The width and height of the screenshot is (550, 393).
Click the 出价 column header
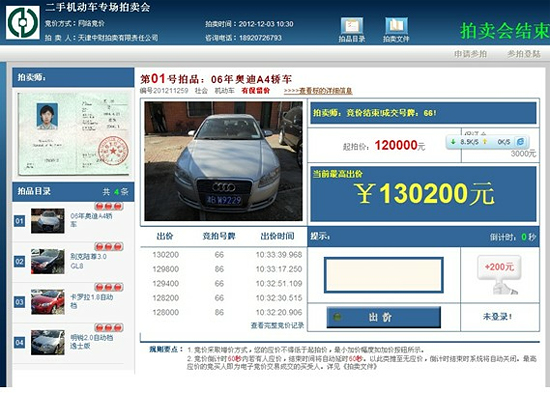165,236
